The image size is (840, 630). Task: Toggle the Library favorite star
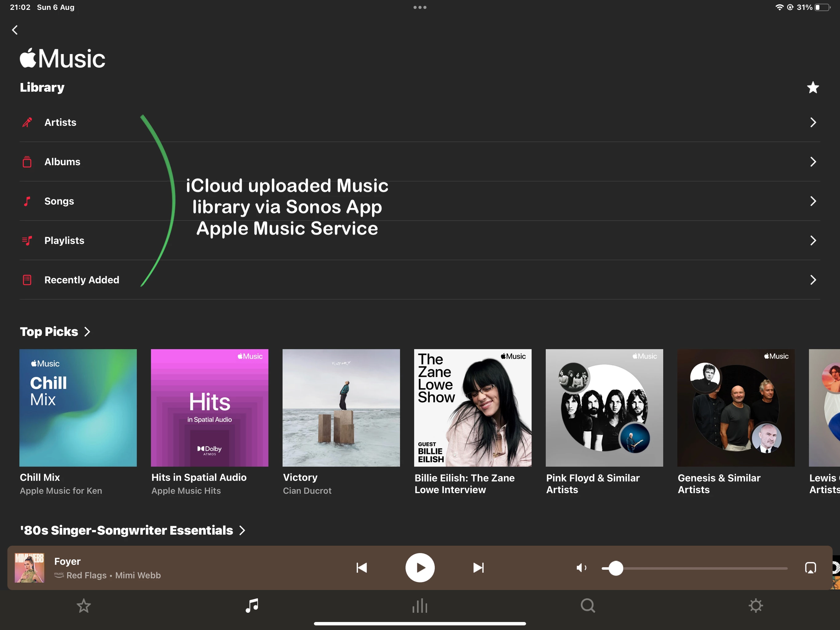click(x=813, y=88)
